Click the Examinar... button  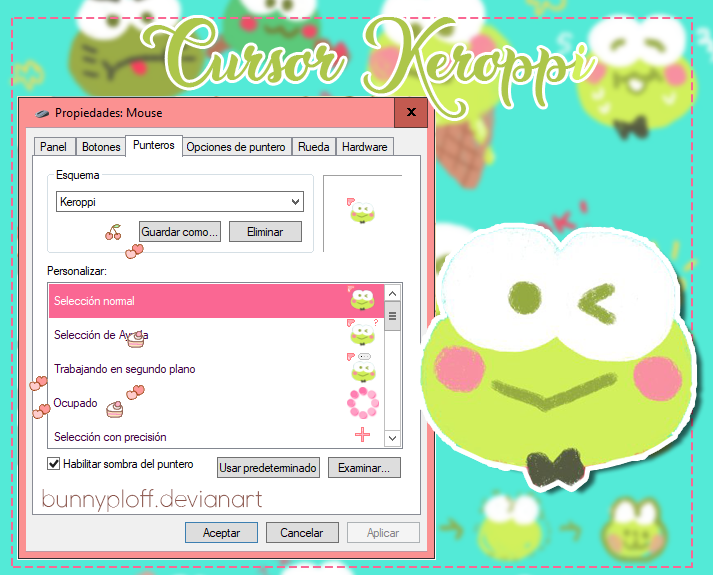[x=364, y=468]
